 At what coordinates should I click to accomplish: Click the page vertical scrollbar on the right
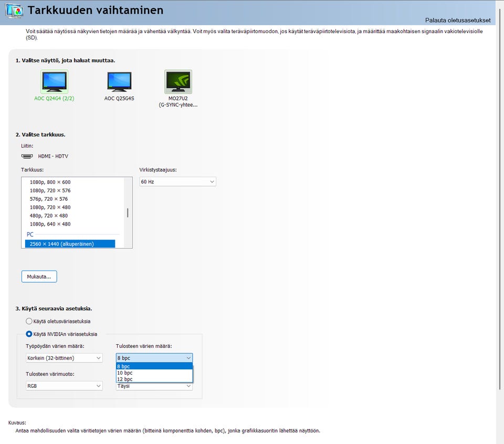[x=500, y=199]
